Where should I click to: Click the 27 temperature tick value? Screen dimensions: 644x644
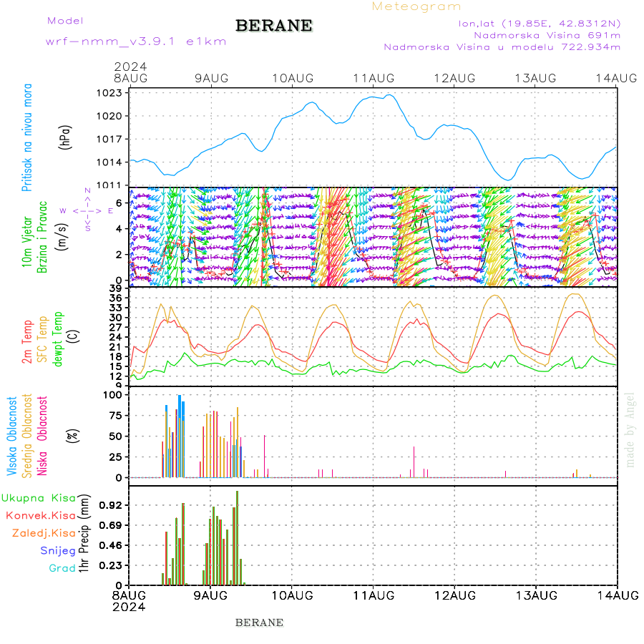point(116,327)
